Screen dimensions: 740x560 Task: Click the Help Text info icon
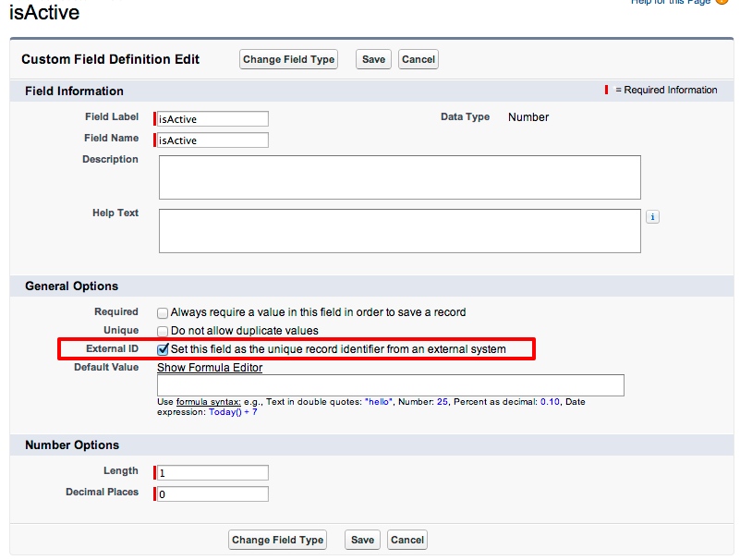click(x=652, y=217)
